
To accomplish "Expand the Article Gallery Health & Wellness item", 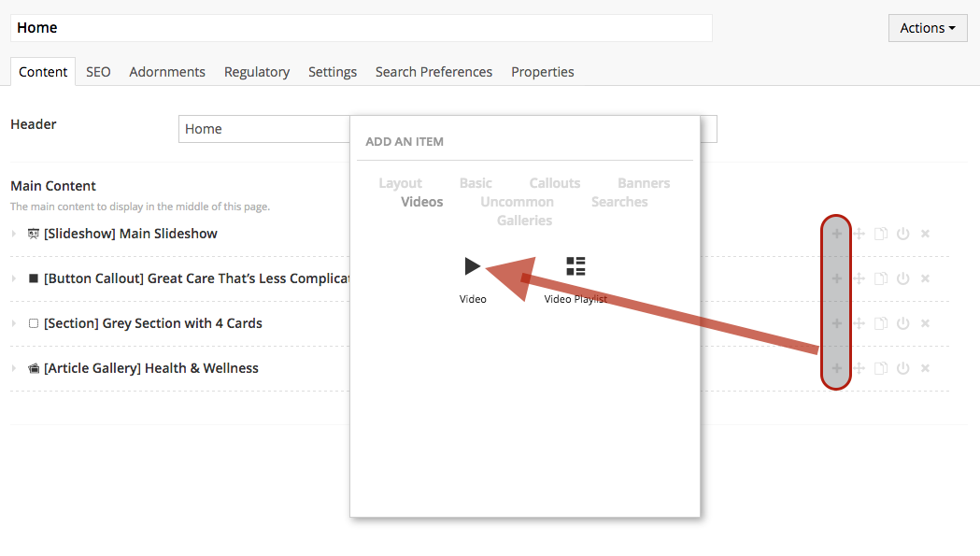I will tap(14, 367).
